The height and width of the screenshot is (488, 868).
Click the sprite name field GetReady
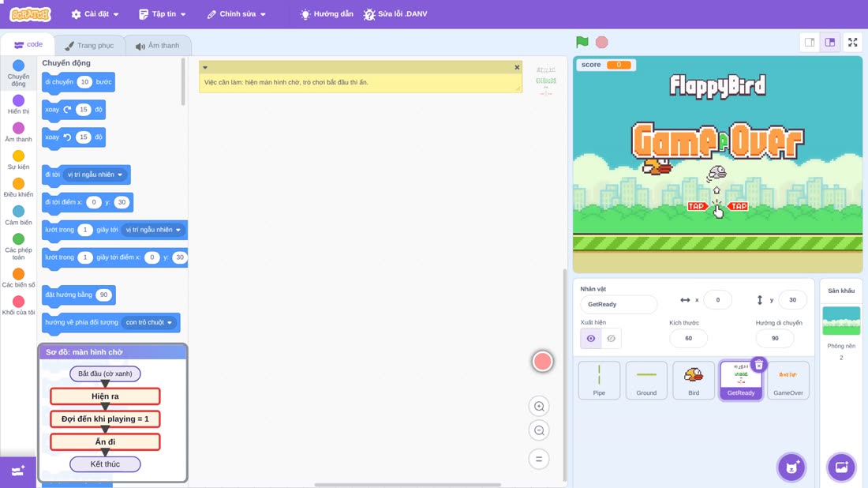pyautogui.click(x=619, y=304)
